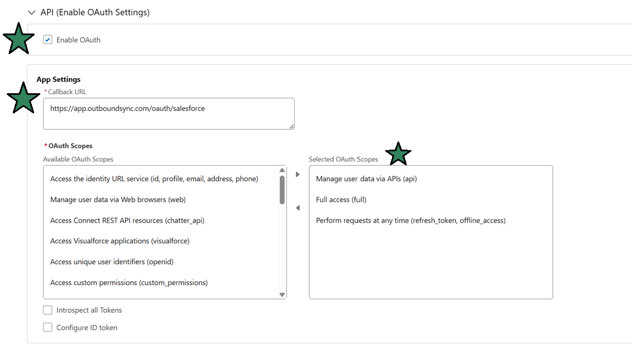This screenshot has width=632, height=364.
Task: Click the scroll-down arrow on Available OAuth Scopes
Action: pyautogui.click(x=282, y=294)
